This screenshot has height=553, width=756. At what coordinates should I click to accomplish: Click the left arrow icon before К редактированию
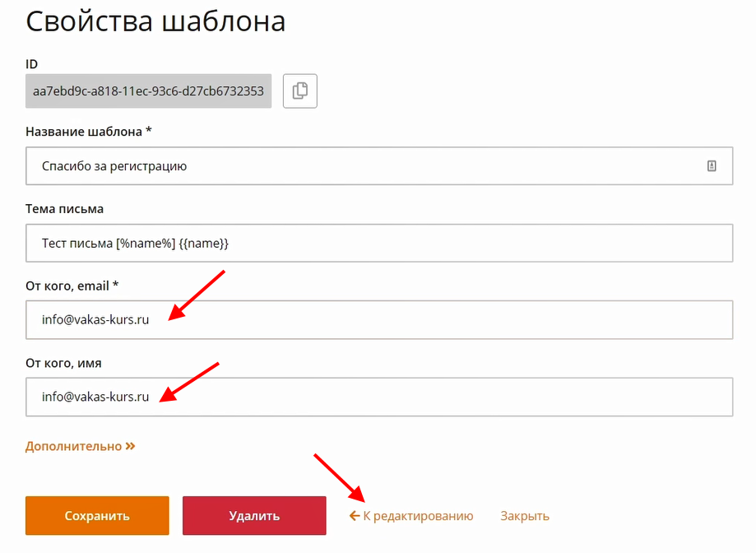click(x=355, y=516)
